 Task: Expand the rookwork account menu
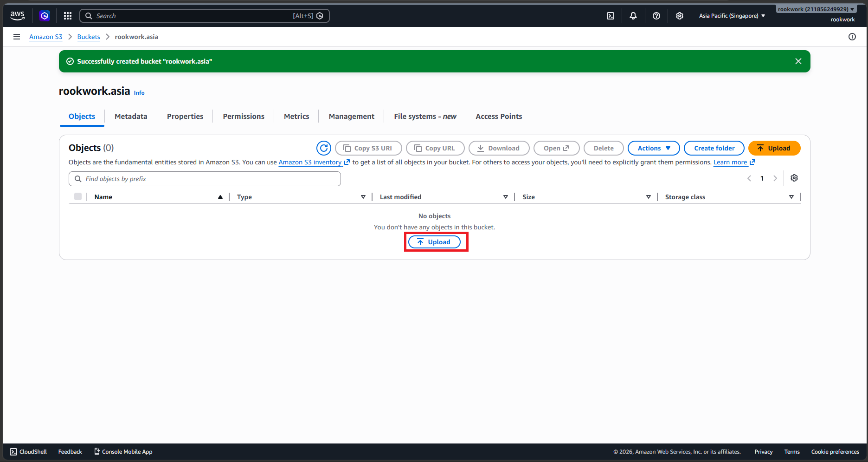tap(816, 9)
